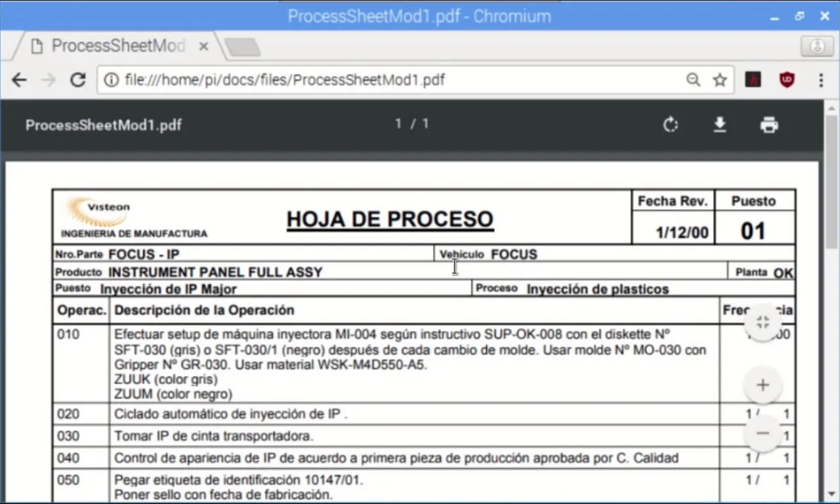Click the Visteon logo

click(98, 211)
